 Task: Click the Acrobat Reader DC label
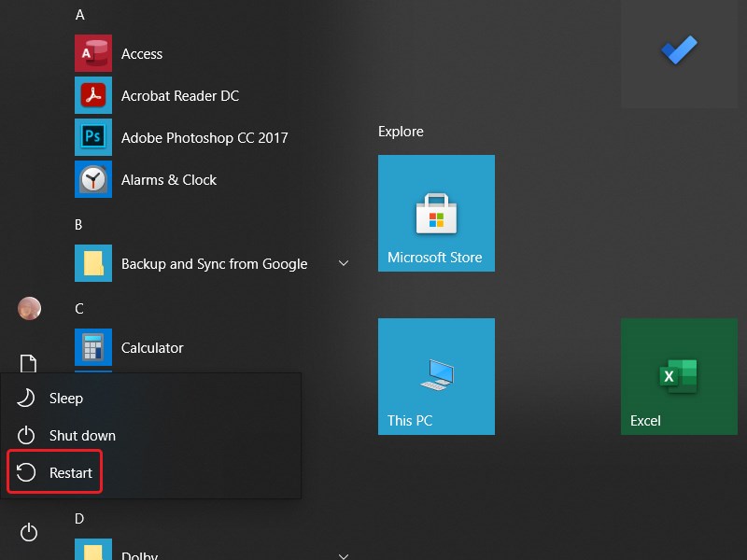tap(180, 96)
